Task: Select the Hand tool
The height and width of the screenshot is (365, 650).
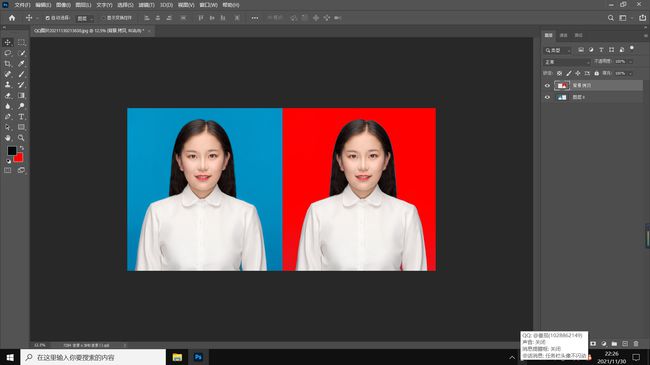Action: (7, 138)
